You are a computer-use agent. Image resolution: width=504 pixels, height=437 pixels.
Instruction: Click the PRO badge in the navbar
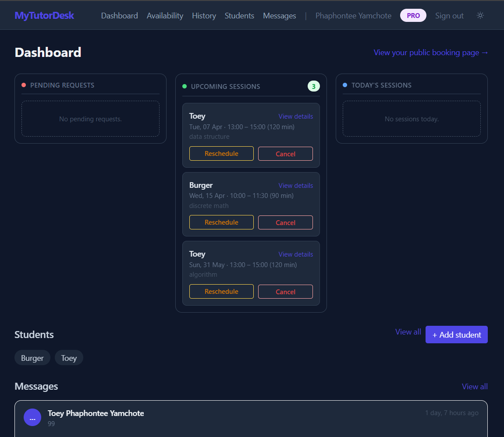coord(413,15)
